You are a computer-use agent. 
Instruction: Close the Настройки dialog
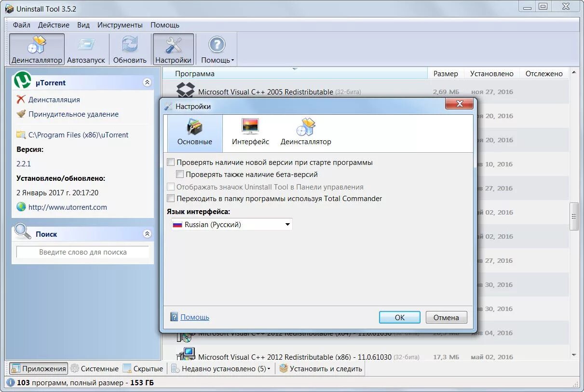(459, 104)
